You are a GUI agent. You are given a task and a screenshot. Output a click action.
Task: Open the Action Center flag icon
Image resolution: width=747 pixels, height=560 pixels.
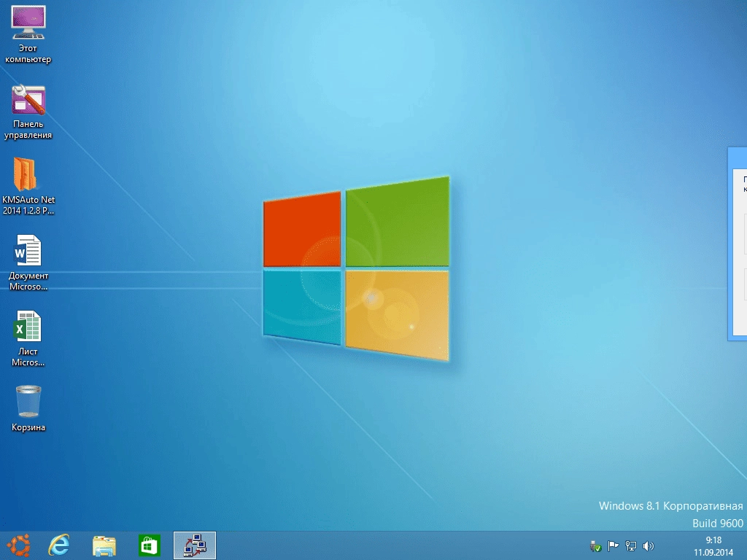(613, 545)
